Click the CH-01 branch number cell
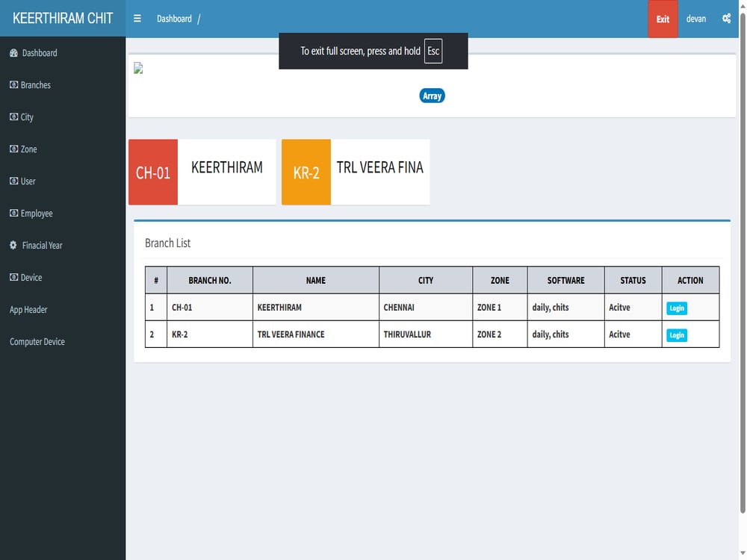 [x=210, y=307]
